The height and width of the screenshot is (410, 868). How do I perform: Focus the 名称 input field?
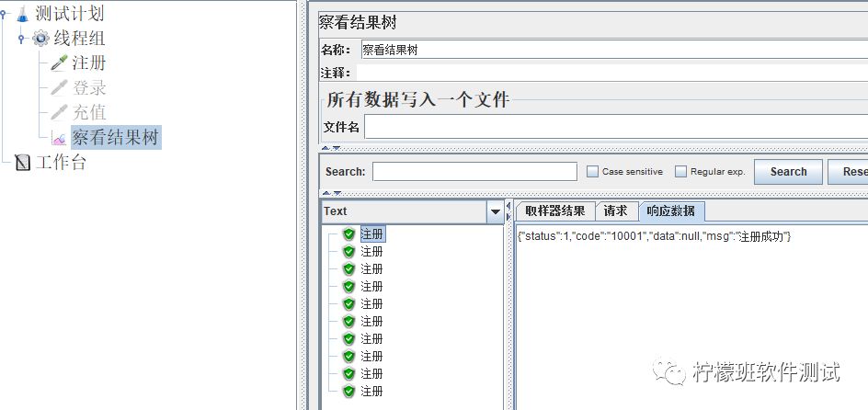click(x=614, y=50)
